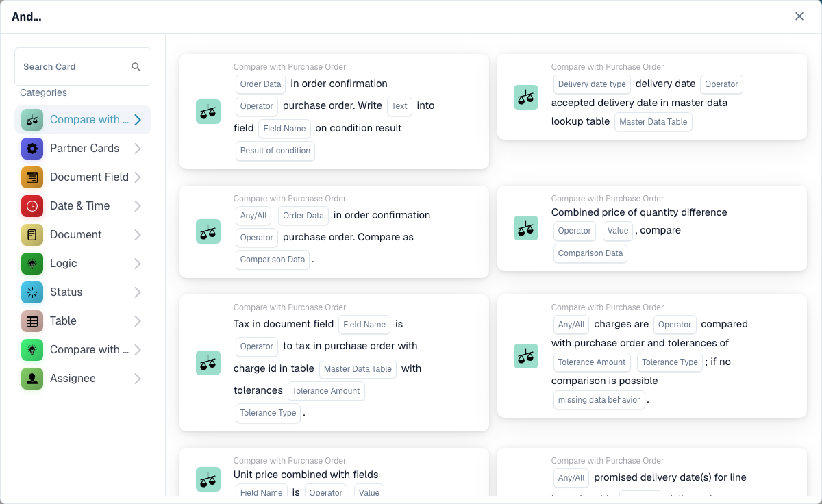
Task: Click the Partner Cards gear icon
Action: pyautogui.click(x=32, y=149)
